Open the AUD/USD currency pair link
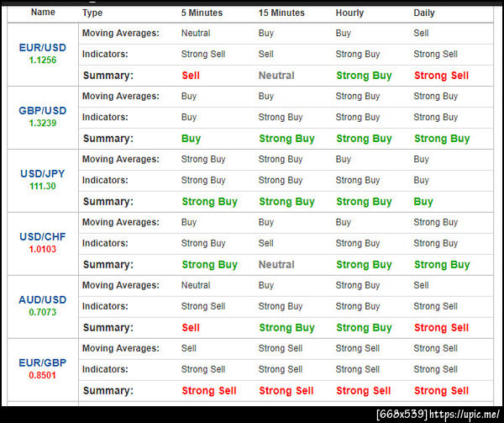The height and width of the screenshot is (423, 504). pyautogui.click(x=43, y=299)
